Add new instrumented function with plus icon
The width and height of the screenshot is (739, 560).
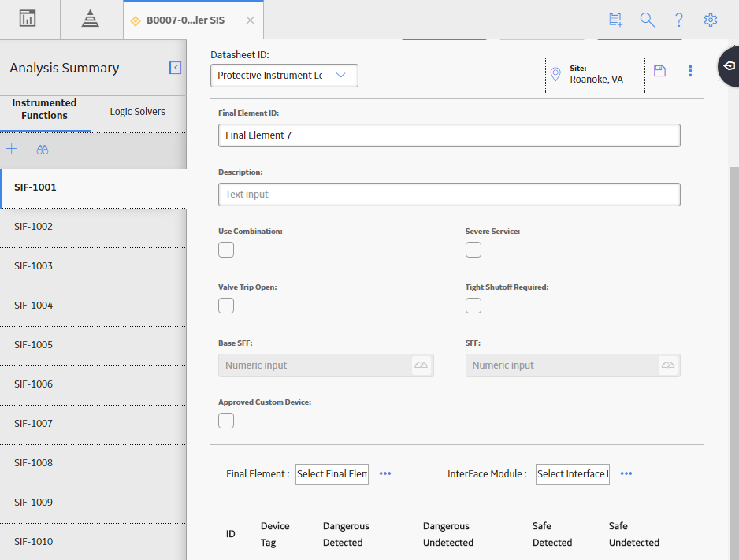pos(12,150)
